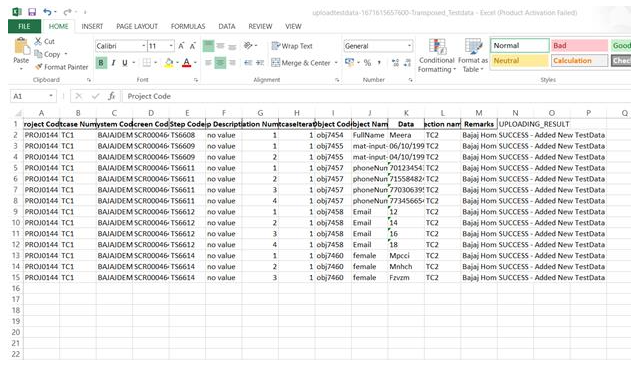Switch to the DATA tab
Viewport: 637px width, 373px height.
(x=227, y=26)
